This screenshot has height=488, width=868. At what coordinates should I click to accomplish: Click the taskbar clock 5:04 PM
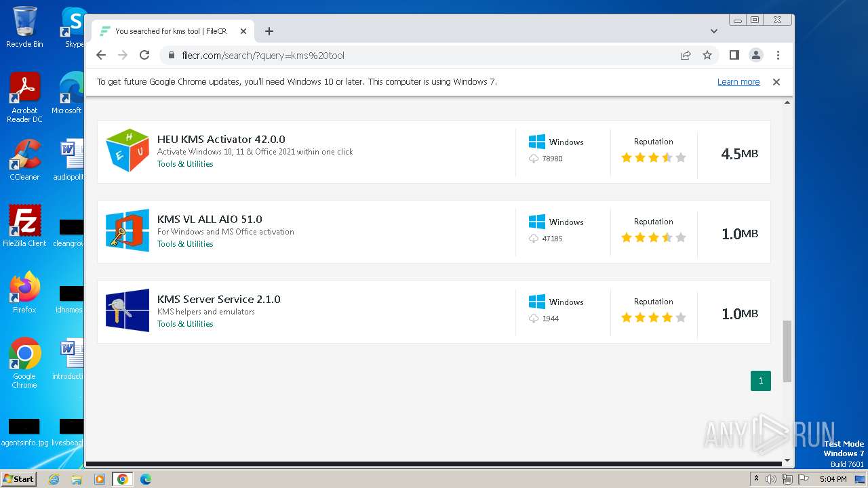(x=833, y=479)
